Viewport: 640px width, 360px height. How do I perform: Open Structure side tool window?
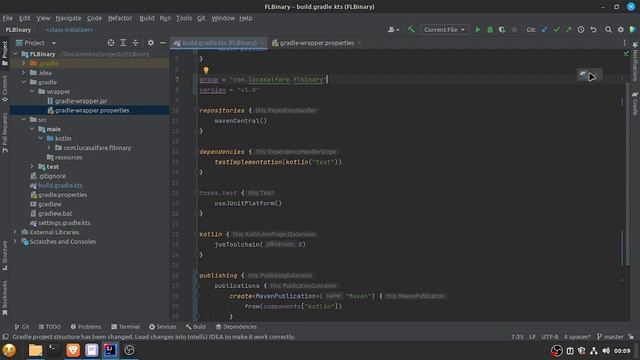[4, 256]
